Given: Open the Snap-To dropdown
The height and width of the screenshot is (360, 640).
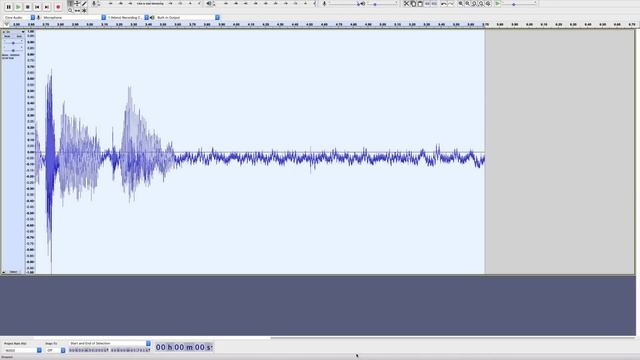Looking at the screenshot, I should (55, 350).
